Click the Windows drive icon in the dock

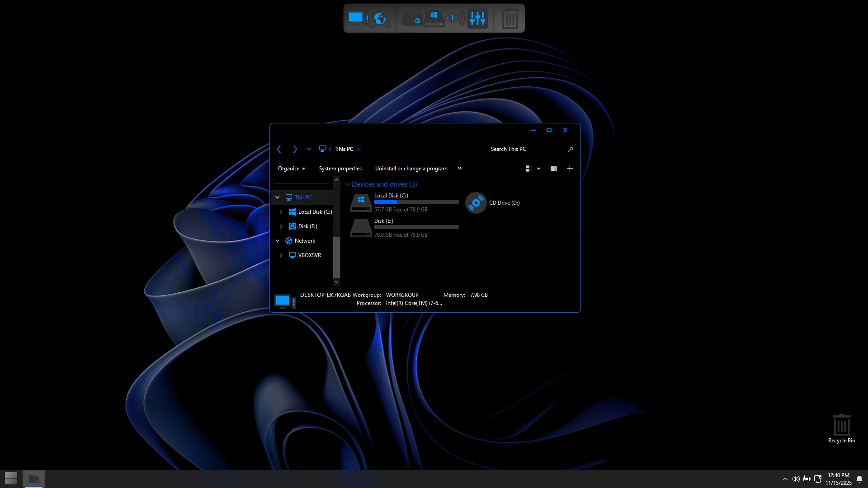(434, 19)
